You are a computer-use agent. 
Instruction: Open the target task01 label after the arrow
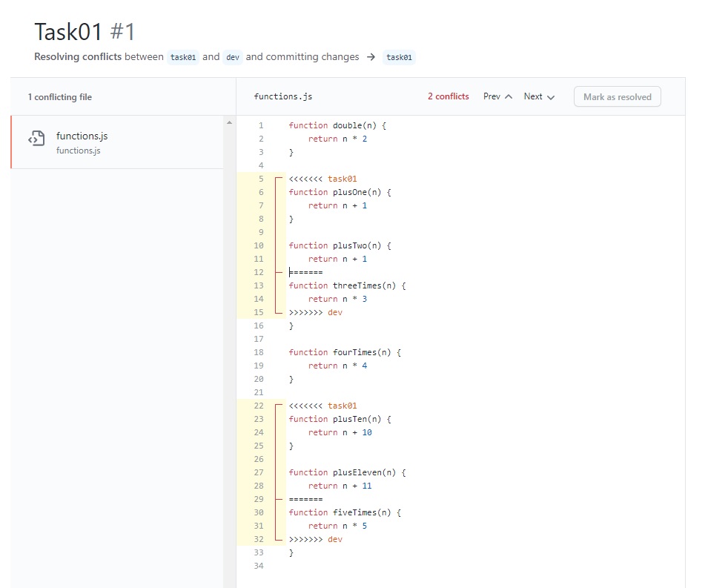tap(400, 57)
